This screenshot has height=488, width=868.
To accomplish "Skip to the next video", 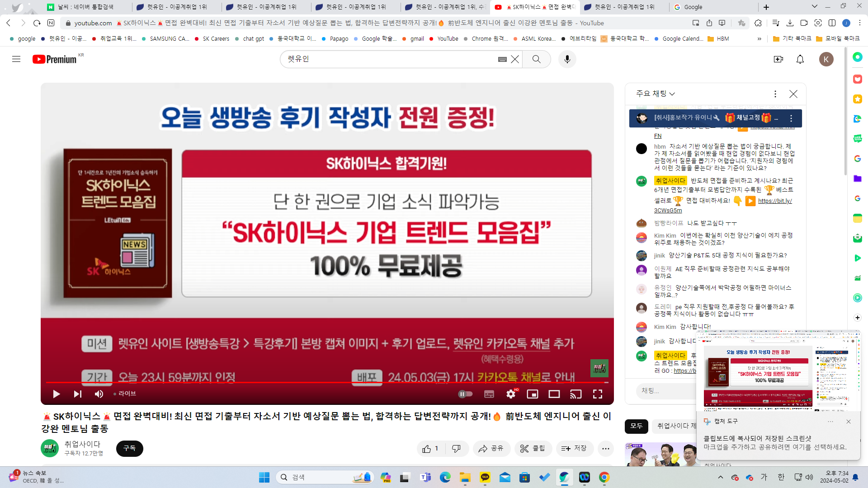I will pyautogui.click(x=78, y=394).
